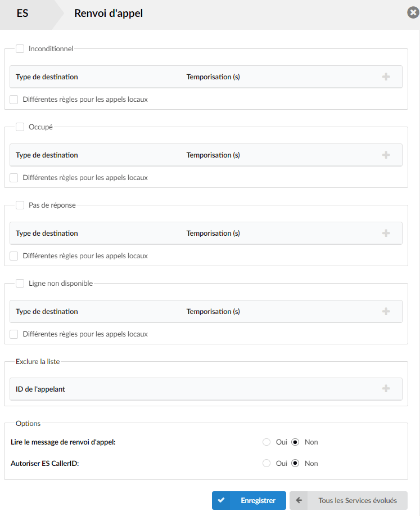Image resolution: width=420 pixels, height=516 pixels.
Task: Go to the ES breadcrumb
Action: tap(22, 13)
